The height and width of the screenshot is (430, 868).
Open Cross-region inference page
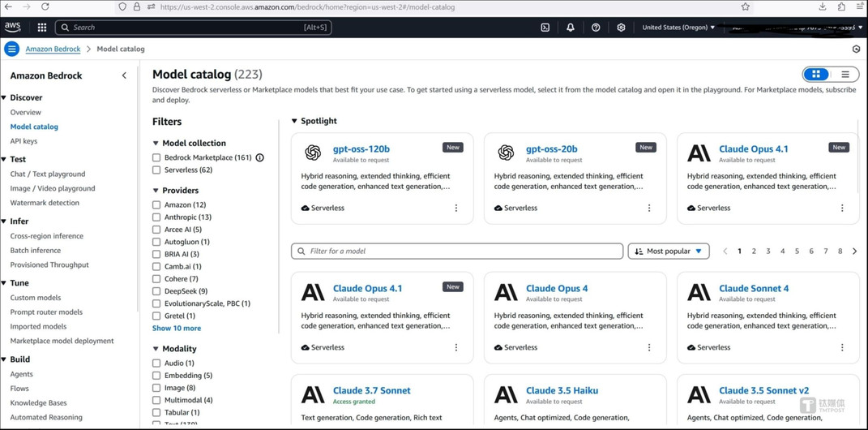(46, 236)
